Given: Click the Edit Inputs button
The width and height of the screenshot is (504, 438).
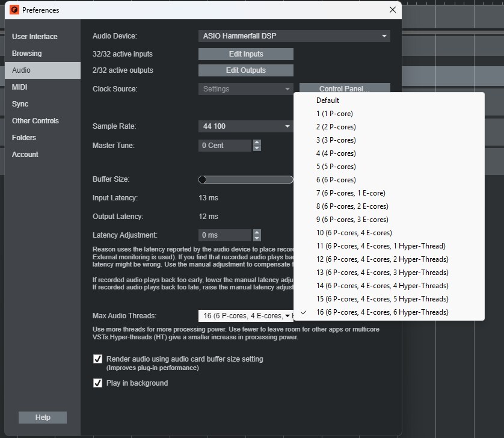Looking at the screenshot, I should click(x=245, y=54).
